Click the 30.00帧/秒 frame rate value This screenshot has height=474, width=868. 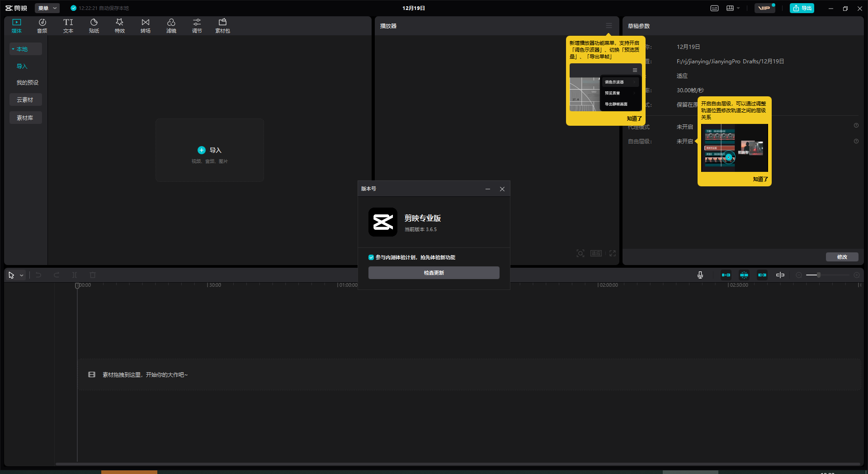(690, 90)
